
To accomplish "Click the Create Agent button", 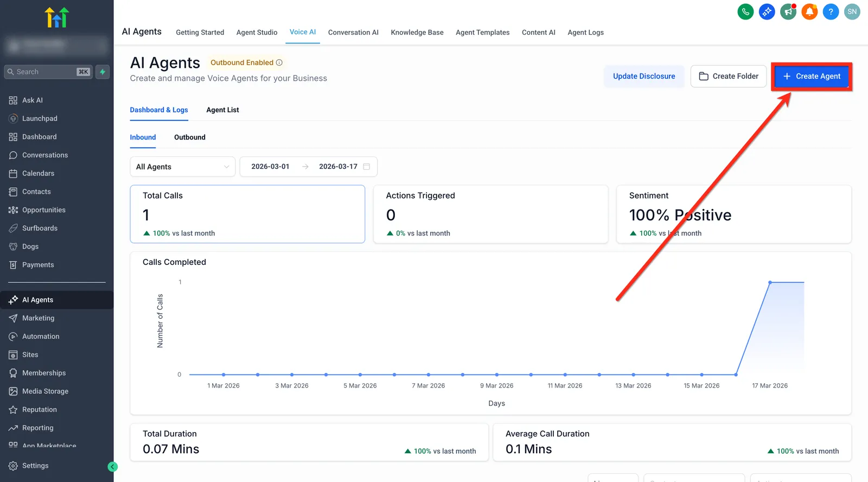I will [x=812, y=76].
